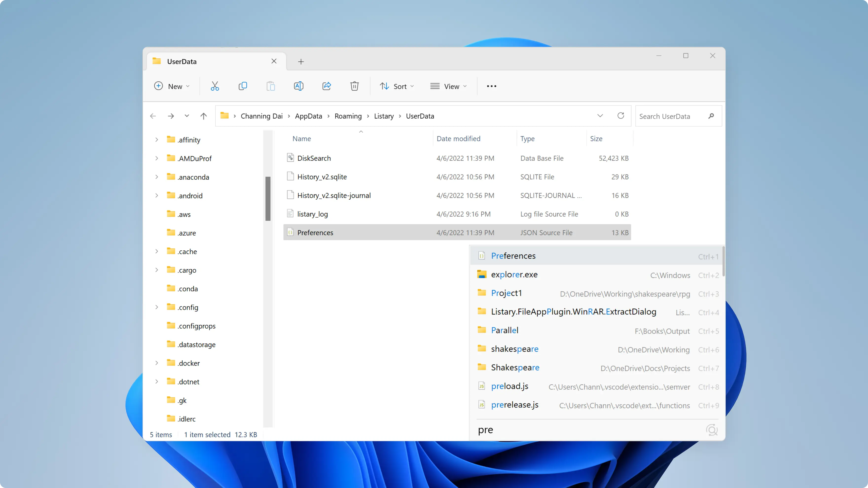Viewport: 868px width, 488px height.
Task: Click the Share icon in toolbar
Action: pos(326,86)
